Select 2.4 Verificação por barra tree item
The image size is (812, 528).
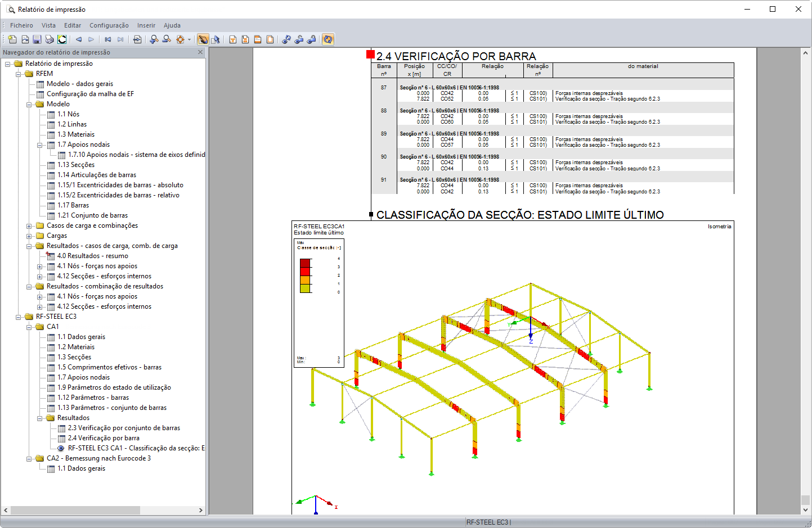pyautogui.click(x=104, y=438)
